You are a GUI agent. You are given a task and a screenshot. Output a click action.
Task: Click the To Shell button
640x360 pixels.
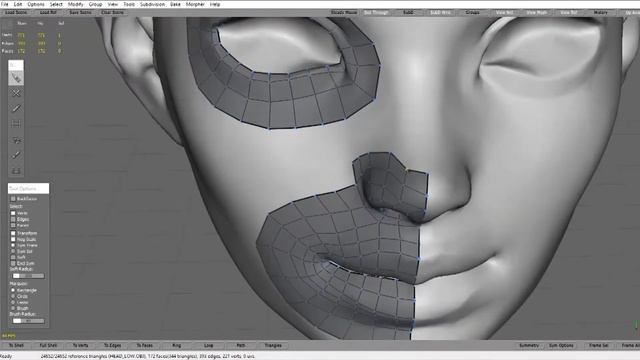[16, 346]
